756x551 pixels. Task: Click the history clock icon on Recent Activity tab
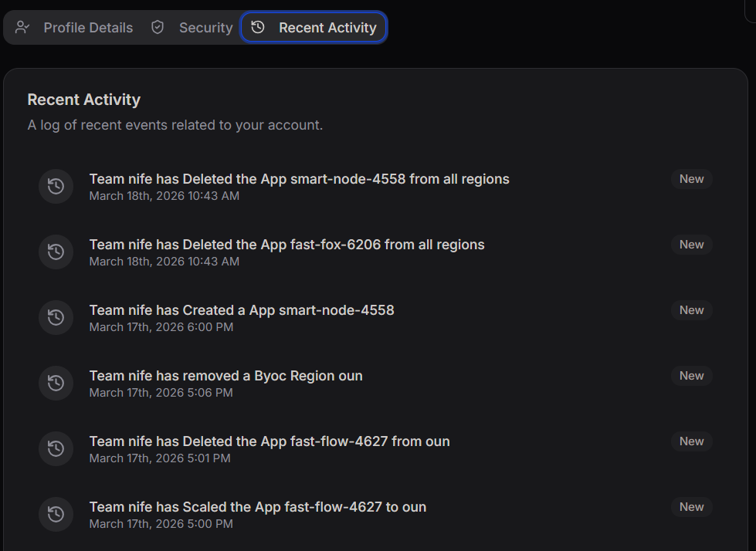257,26
